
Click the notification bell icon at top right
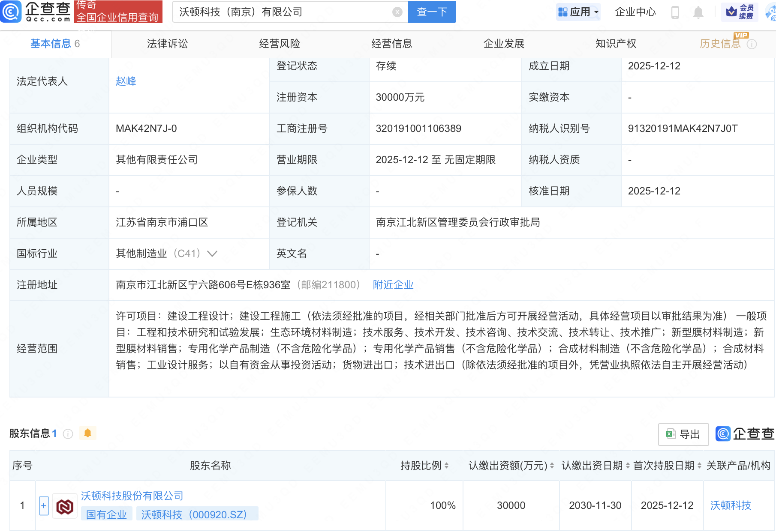[698, 12]
